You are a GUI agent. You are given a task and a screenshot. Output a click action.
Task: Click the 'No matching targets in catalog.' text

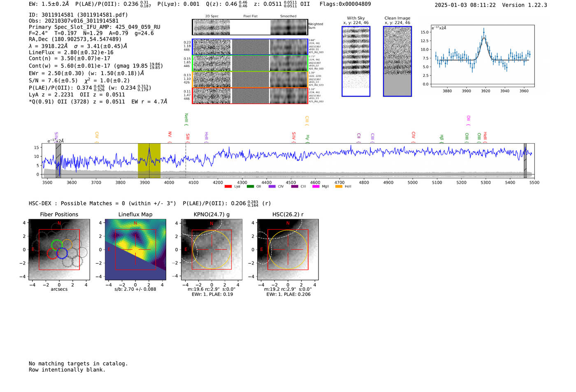(x=78, y=364)
